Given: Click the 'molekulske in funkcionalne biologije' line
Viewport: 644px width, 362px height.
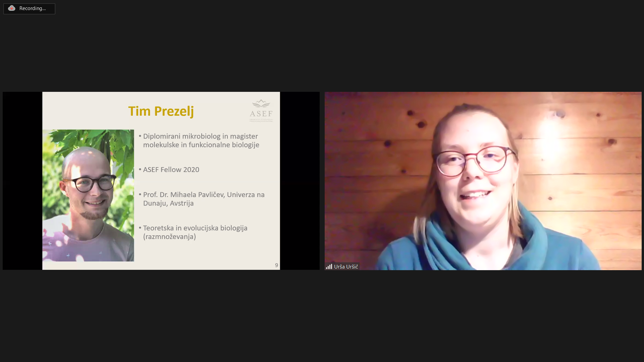Looking at the screenshot, I should click(201, 145).
